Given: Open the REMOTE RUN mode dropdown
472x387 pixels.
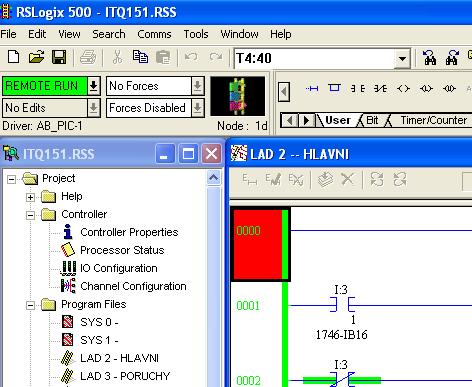Looking at the screenshot, I should (x=94, y=86).
